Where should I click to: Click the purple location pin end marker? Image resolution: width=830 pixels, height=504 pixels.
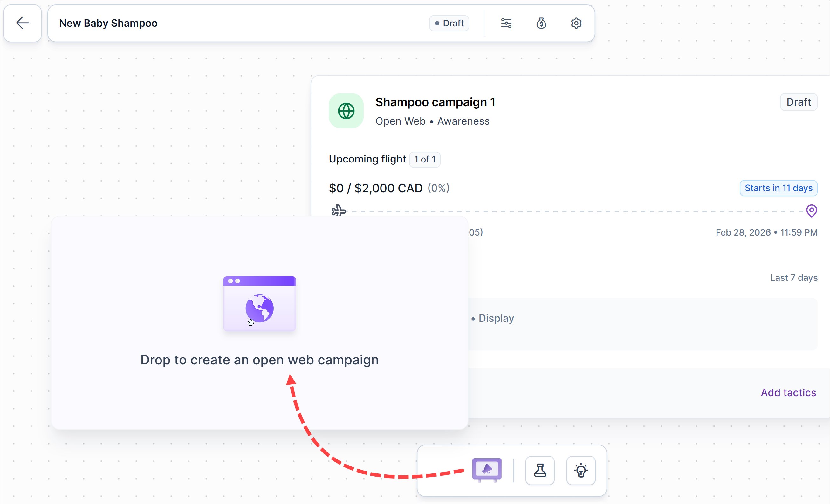[811, 211]
